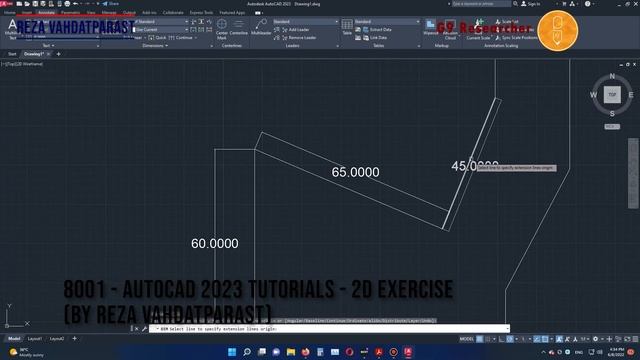Toggle Ortho mode in the status bar
Screen dimensions: 640x360
[x=502, y=339]
